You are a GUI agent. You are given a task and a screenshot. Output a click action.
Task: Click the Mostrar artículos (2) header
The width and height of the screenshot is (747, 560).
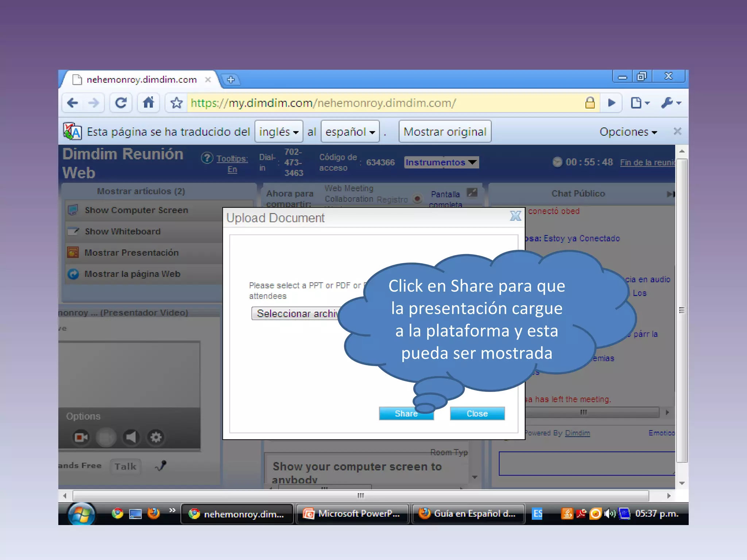[x=141, y=191]
